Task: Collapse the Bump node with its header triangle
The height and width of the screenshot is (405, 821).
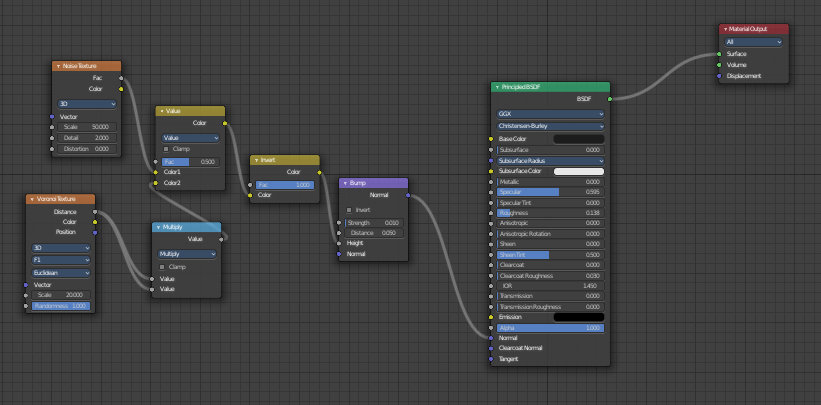Action: [345, 183]
